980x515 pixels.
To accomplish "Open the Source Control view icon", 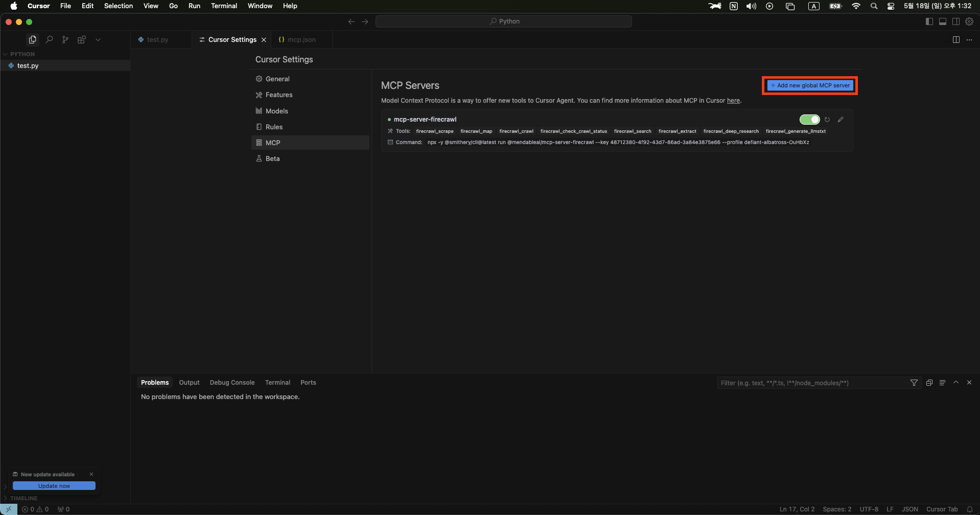I will click(x=65, y=39).
